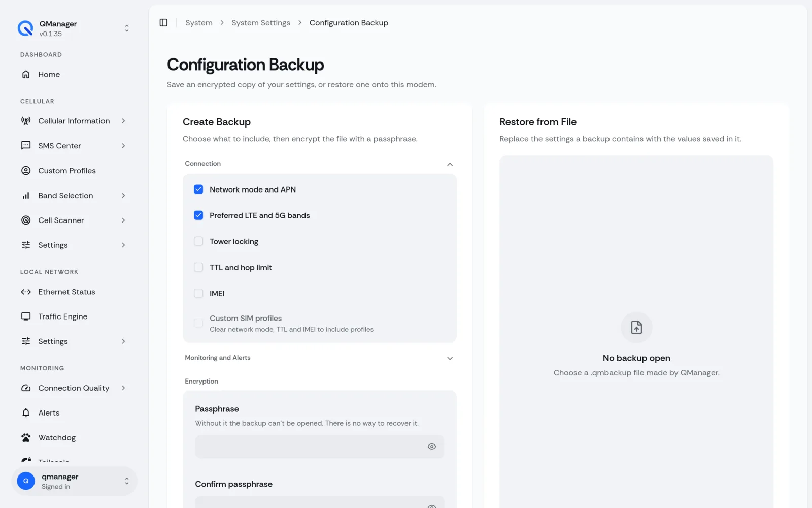The width and height of the screenshot is (812, 508).
Task: Click the Cellular section Settings sliders icon
Action: pos(26,245)
